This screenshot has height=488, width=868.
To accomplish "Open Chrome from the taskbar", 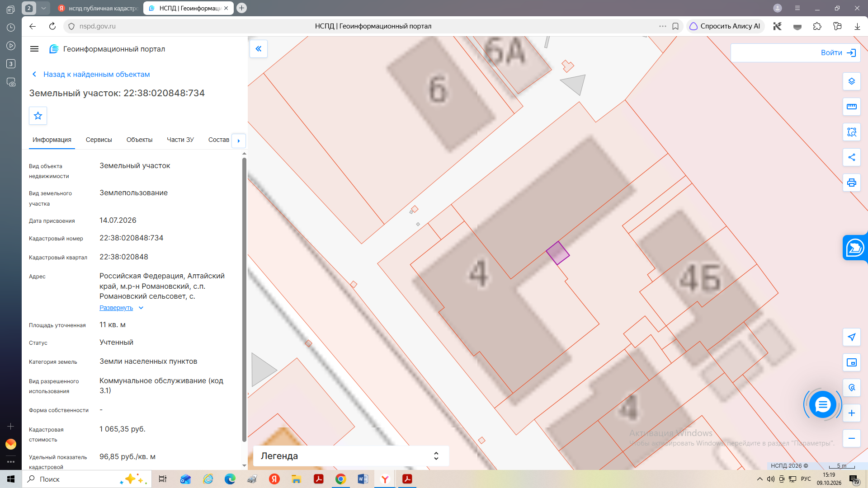I will click(341, 479).
